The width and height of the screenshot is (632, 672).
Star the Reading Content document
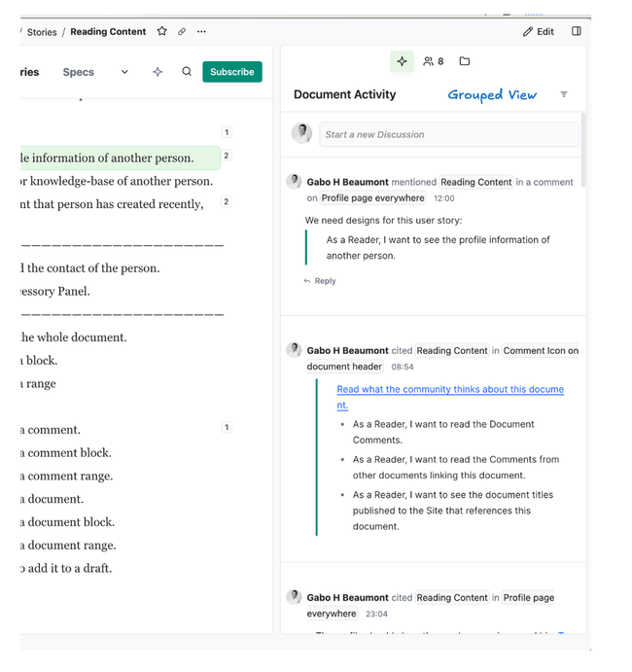(x=162, y=32)
